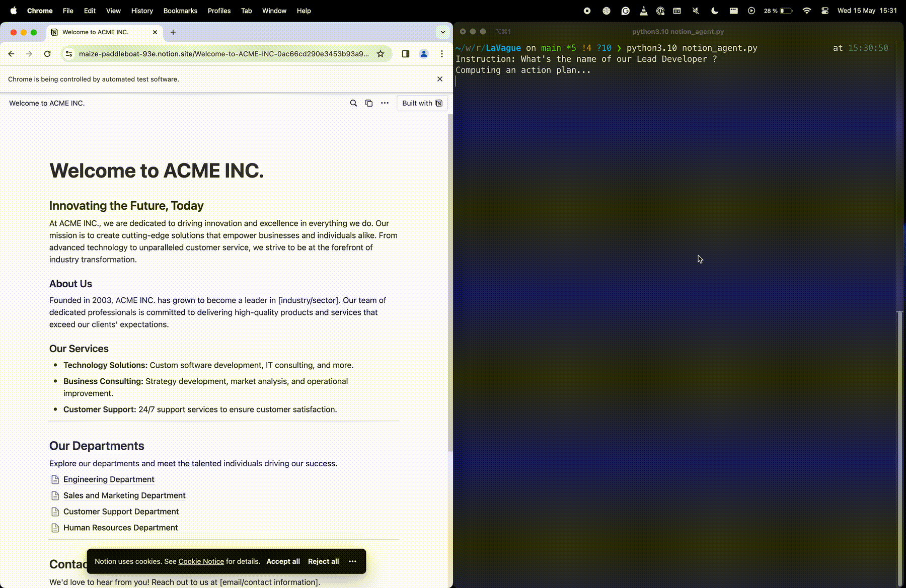Click the Instruction line in the terminal
Image resolution: width=906 pixels, height=588 pixels.
[586, 59]
